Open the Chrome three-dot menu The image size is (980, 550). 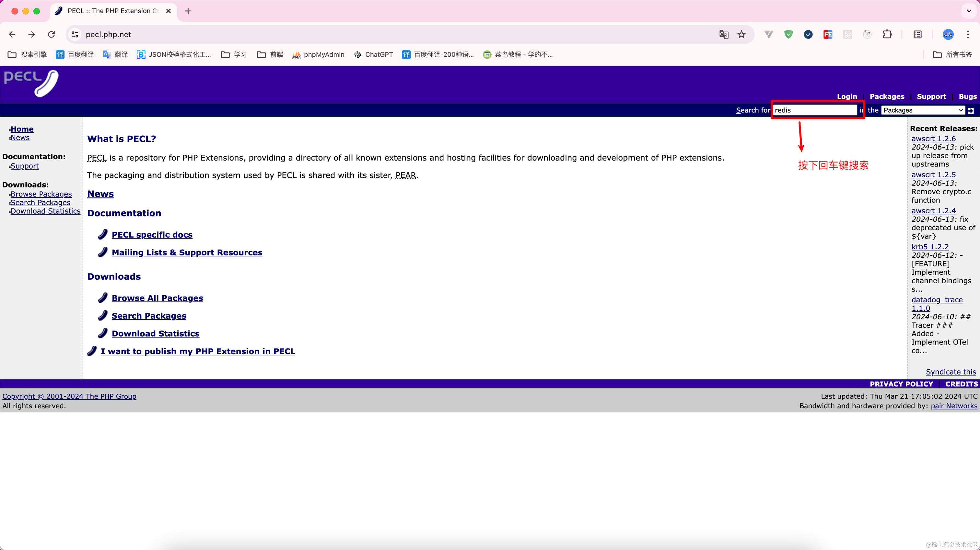coord(968,35)
